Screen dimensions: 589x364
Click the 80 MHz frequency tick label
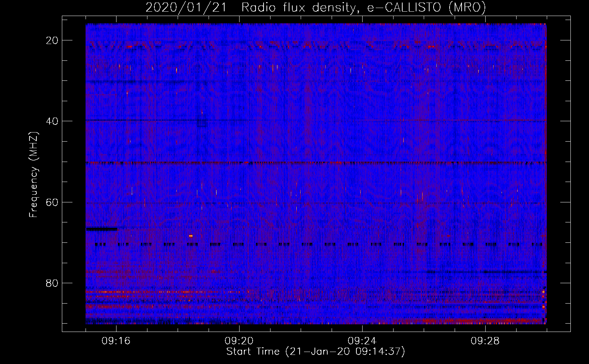(52, 283)
